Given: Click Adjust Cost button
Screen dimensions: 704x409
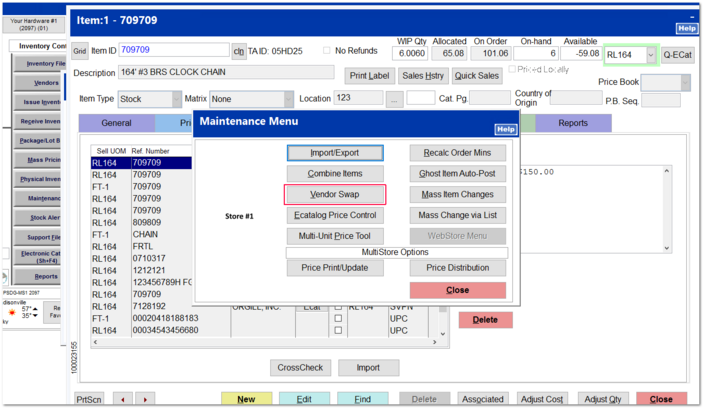Looking at the screenshot, I should pyautogui.click(x=542, y=399).
